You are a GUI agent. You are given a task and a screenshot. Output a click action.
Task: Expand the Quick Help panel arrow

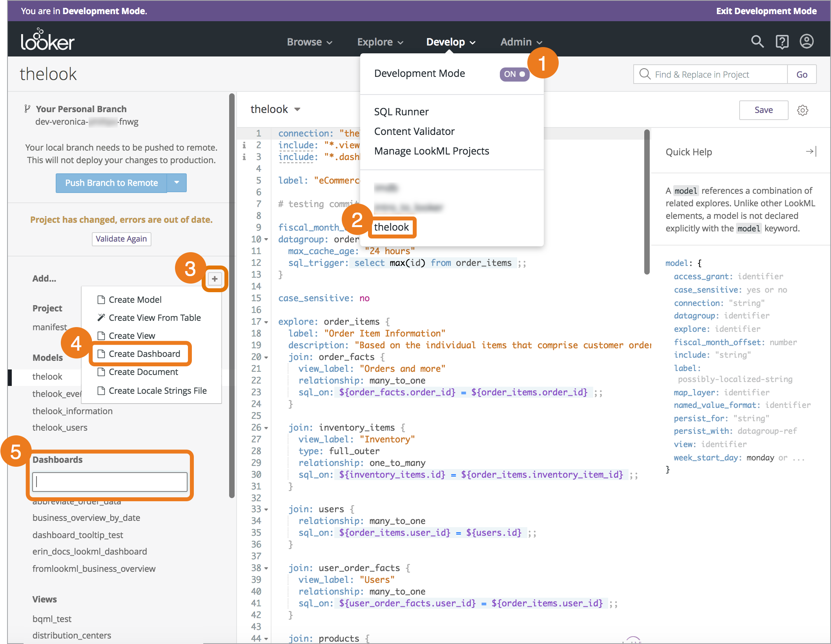click(x=811, y=151)
